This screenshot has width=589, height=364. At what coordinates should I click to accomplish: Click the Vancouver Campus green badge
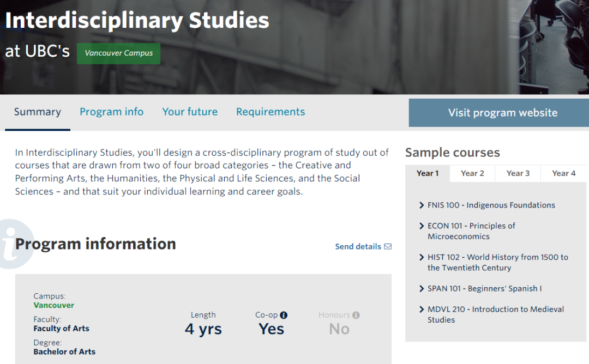coord(118,53)
